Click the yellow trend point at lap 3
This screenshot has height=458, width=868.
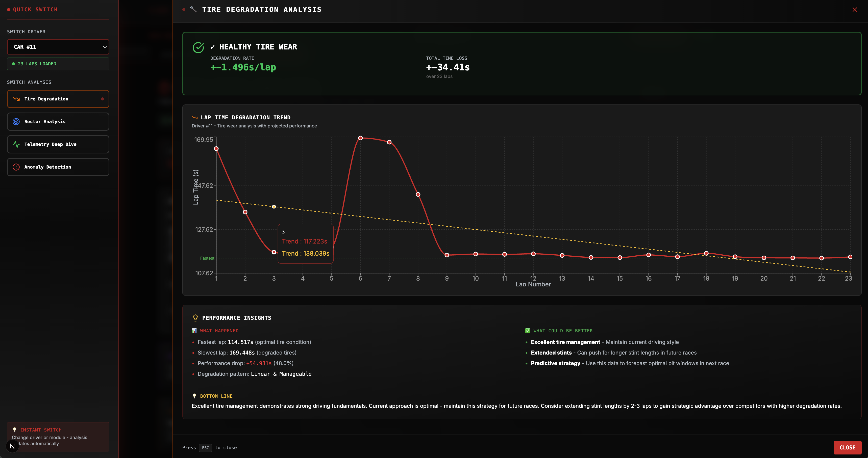pos(274,207)
